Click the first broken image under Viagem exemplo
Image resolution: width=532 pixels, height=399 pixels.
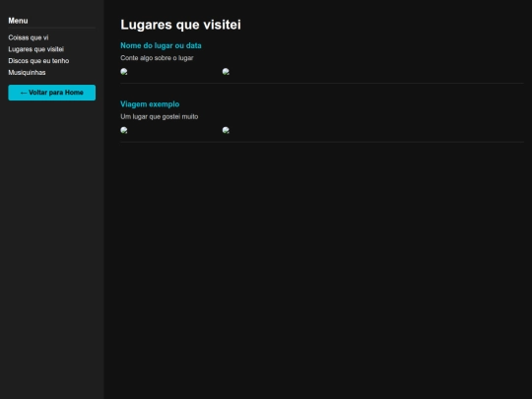click(x=124, y=130)
